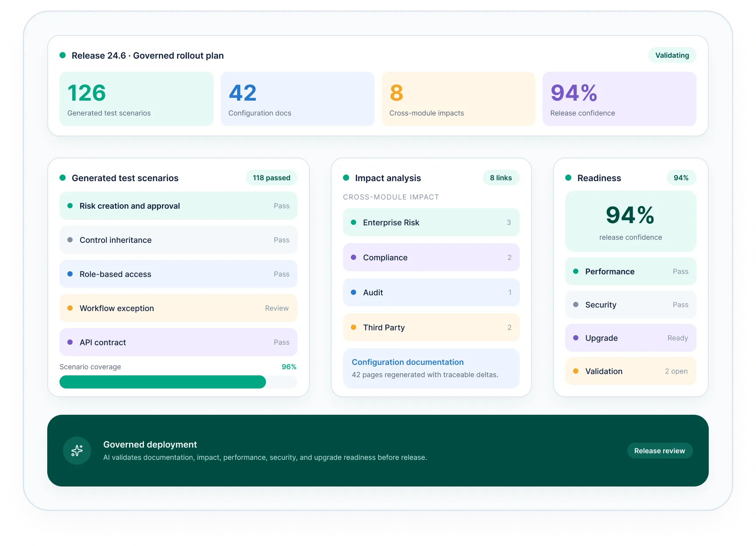This screenshot has height=546, width=756.
Task: Click the Readiness panel heading
Action: point(599,178)
